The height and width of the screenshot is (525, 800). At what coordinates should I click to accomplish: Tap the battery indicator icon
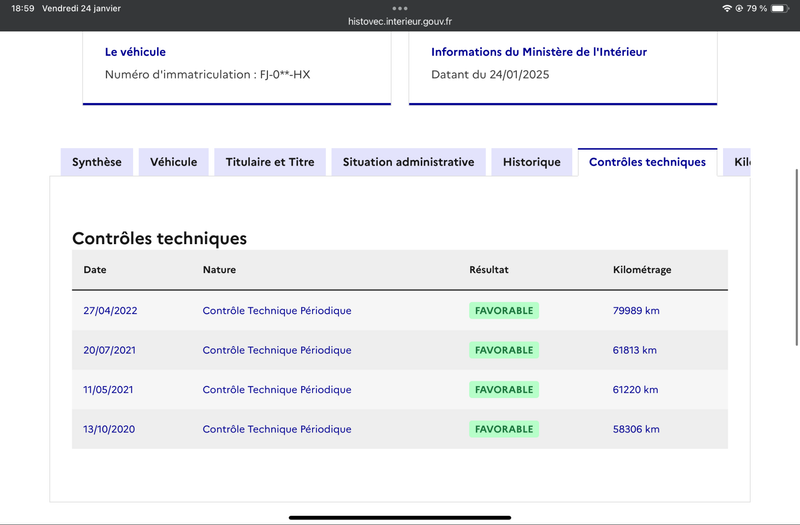coord(780,8)
